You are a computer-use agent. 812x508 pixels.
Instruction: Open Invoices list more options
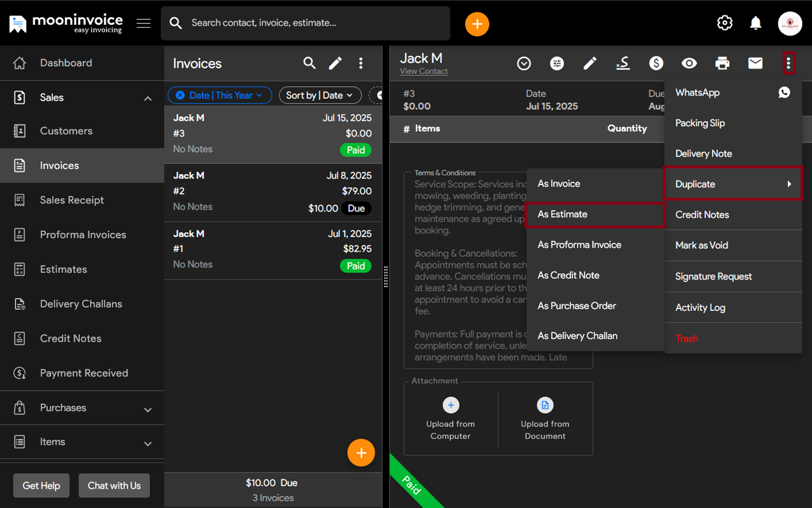[x=361, y=63]
